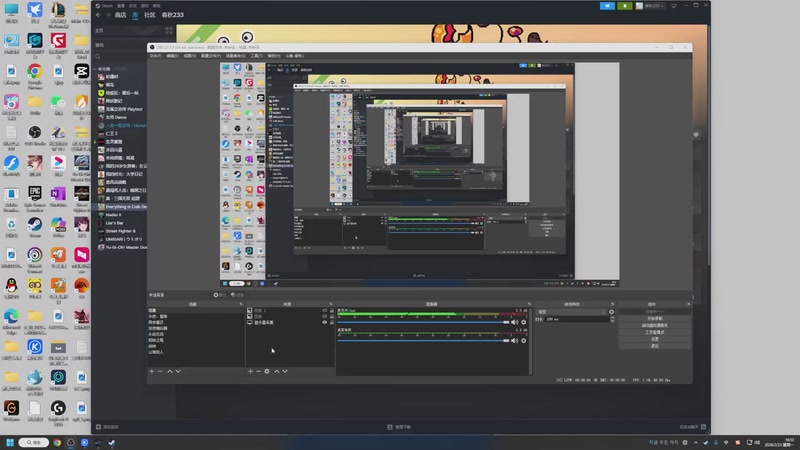
Task: Open the OBS 编辑(E) menu
Action: [x=172, y=56]
